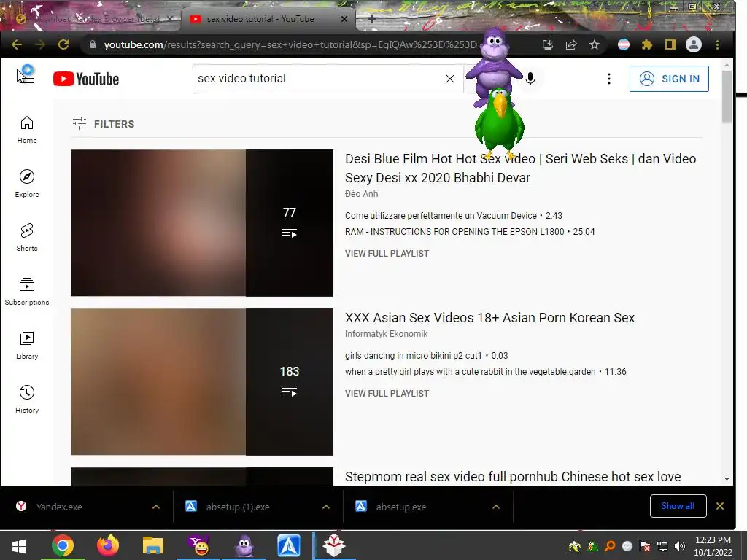Image resolution: width=747 pixels, height=560 pixels.
Task: Bookmark this page with star icon
Action: coord(595,44)
